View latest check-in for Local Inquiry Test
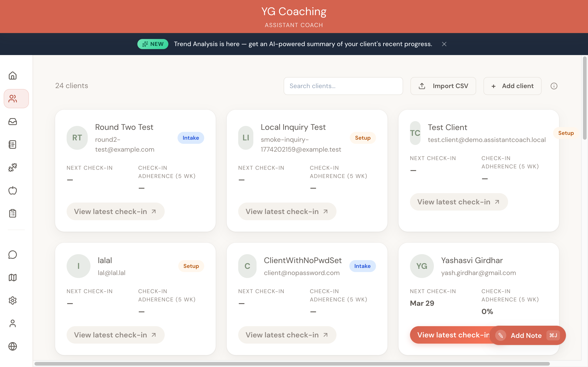 point(287,211)
